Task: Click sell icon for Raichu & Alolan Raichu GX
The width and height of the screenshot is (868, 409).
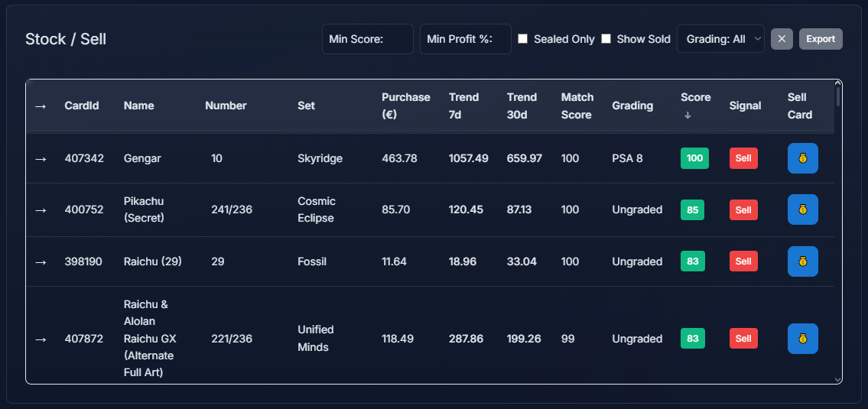Action: click(802, 339)
